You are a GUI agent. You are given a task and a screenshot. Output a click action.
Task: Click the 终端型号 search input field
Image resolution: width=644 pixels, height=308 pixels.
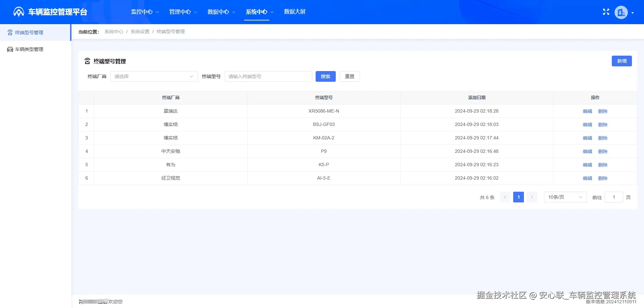pos(268,76)
